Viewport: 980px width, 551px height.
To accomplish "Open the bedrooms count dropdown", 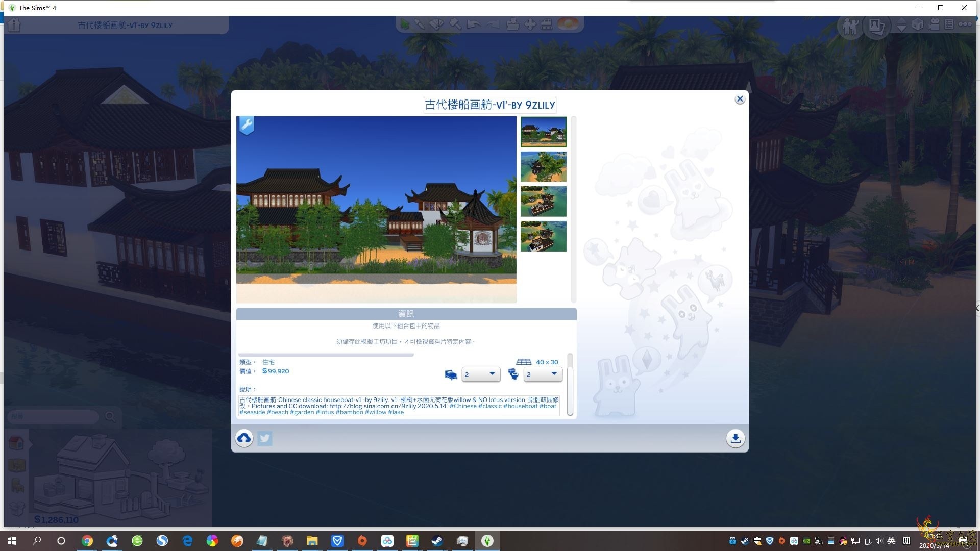I will (481, 374).
